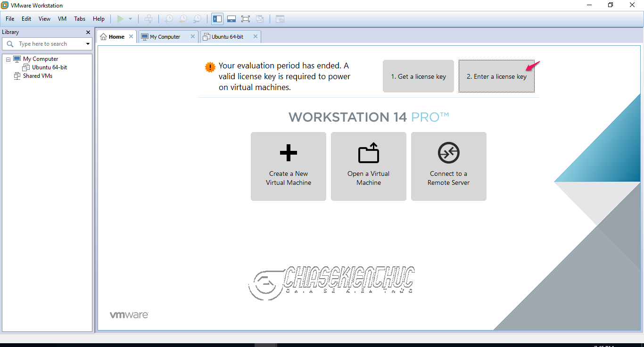This screenshot has height=347, width=644.
Task: Open the Edit menu
Action: click(x=26, y=19)
